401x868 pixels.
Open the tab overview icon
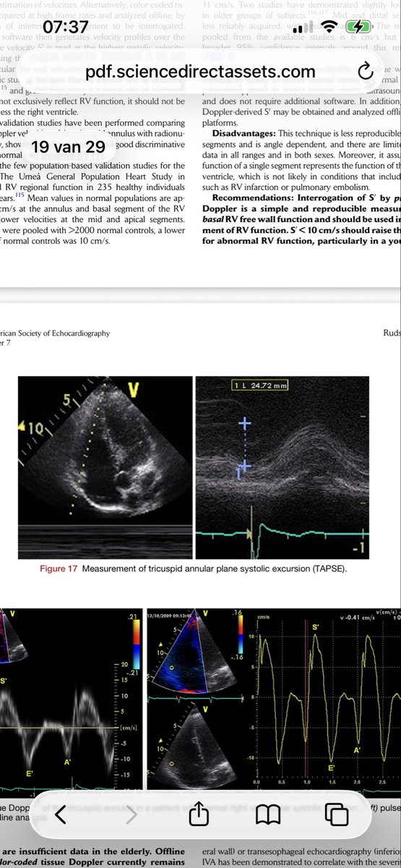337,815
